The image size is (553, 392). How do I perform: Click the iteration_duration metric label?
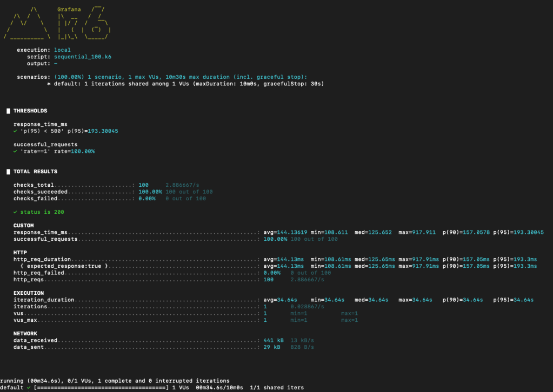pyautogui.click(x=42, y=300)
